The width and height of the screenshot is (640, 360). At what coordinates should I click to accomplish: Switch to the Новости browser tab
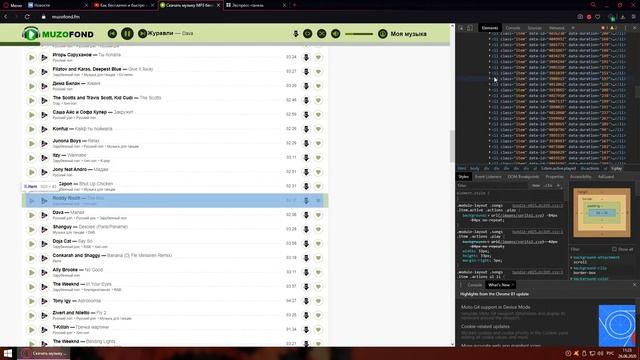pyautogui.click(x=58, y=5)
